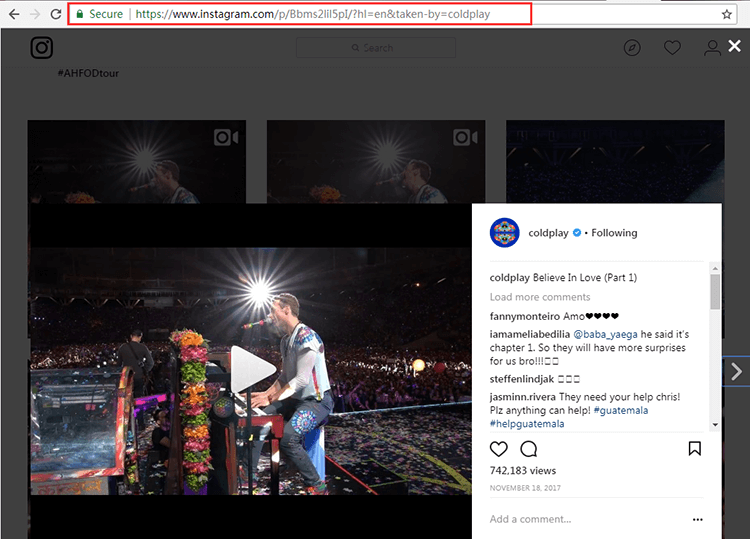Open the Instagram logo home link

42,48
